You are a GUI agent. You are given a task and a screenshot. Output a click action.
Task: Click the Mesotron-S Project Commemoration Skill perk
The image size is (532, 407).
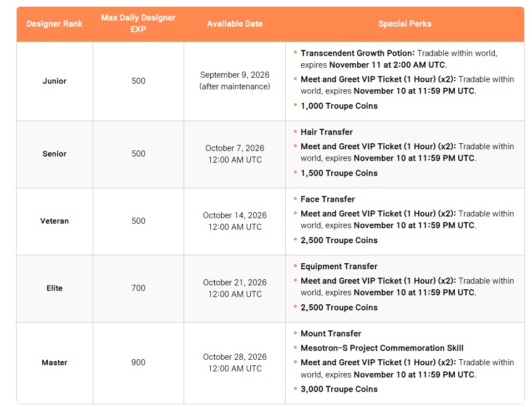(x=382, y=348)
